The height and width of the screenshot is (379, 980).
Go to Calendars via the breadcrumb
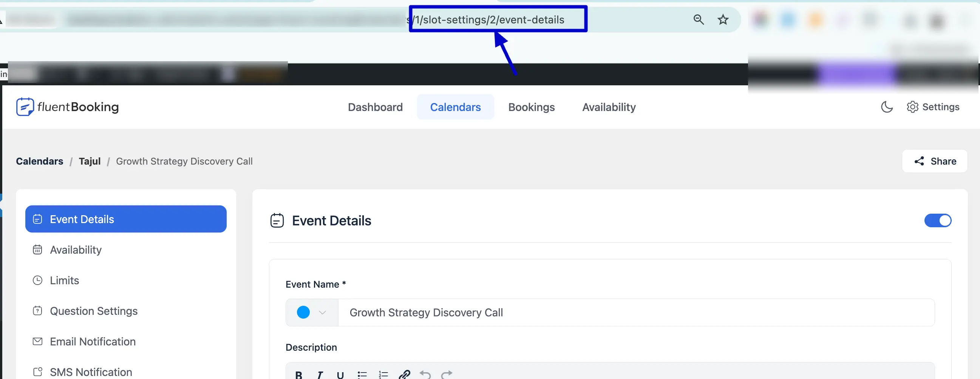40,161
